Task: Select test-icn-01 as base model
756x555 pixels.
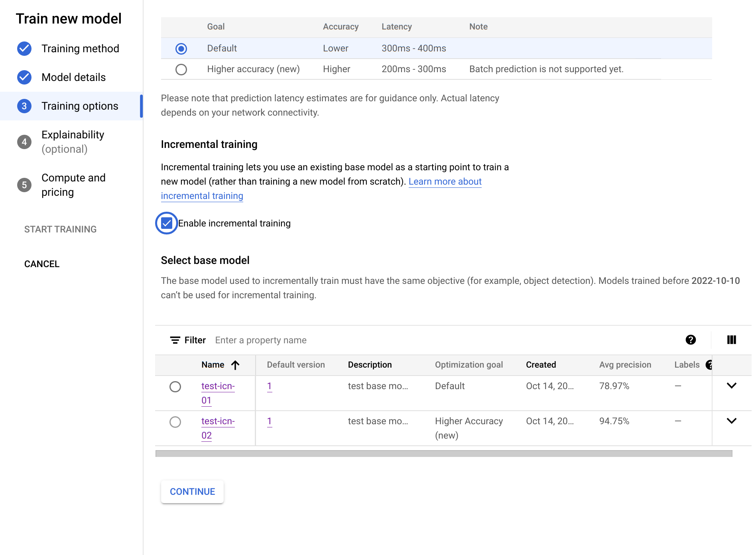Action: (x=175, y=387)
